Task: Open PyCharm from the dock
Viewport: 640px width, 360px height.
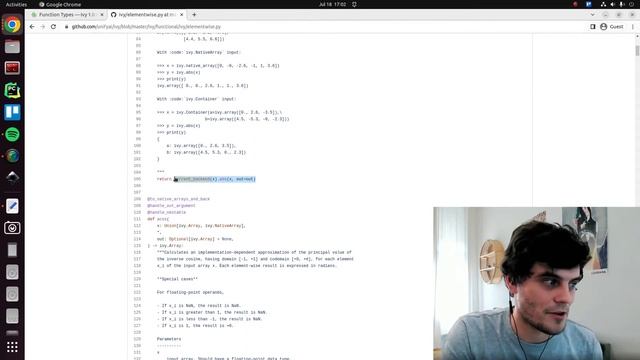Action: (12, 90)
